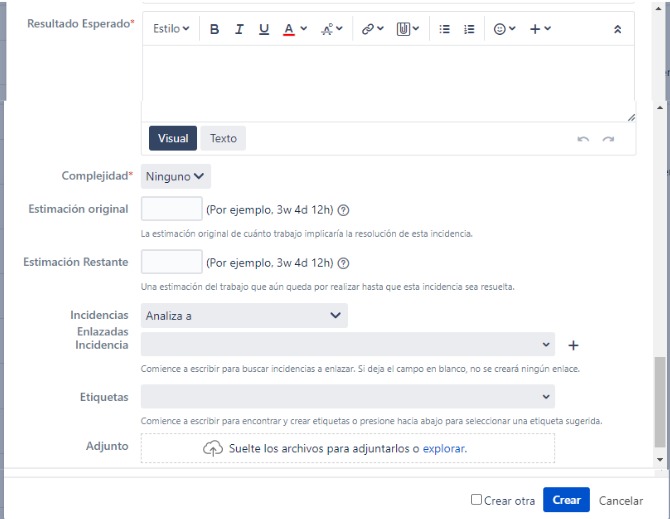Click the Crear button
670x519 pixels.
pyautogui.click(x=566, y=500)
